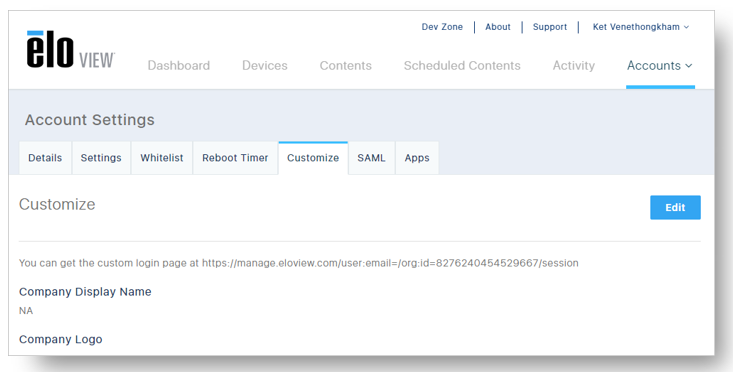Switch to the Details tab
This screenshot has width=733, height=372.
click(45, 158)
